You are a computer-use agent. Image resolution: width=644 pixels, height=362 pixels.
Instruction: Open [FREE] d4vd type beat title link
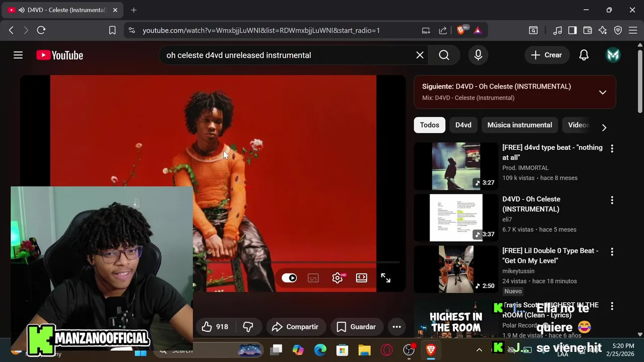(552, 152)
